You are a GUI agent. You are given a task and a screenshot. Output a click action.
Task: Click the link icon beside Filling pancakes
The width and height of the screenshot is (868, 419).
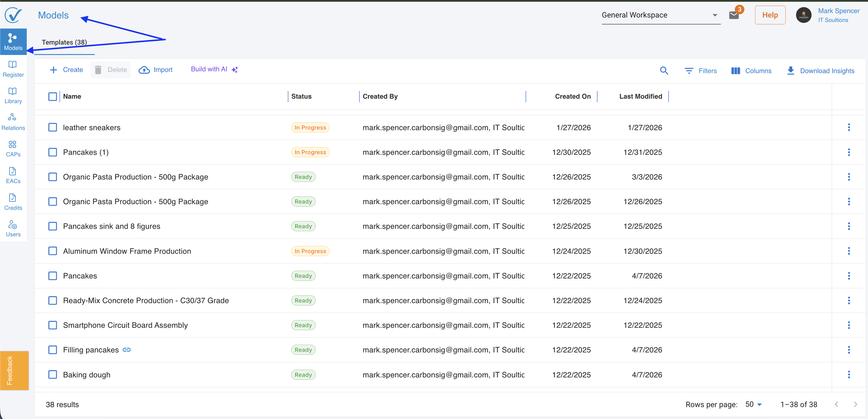pos(126,350)
